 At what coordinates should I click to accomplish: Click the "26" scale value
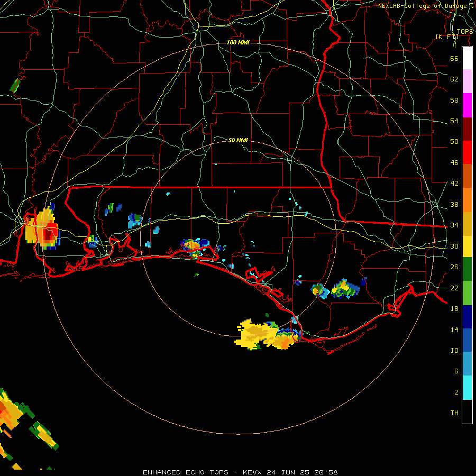454,267
